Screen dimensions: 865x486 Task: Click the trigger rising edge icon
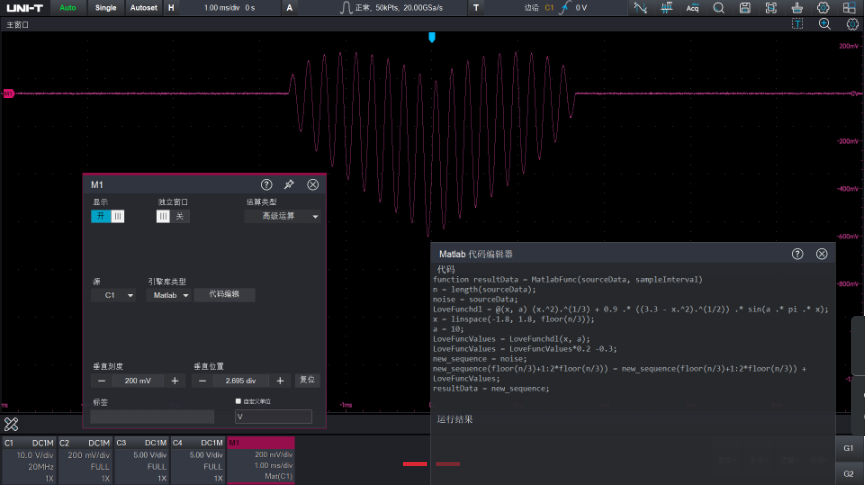tap(564, 8)
